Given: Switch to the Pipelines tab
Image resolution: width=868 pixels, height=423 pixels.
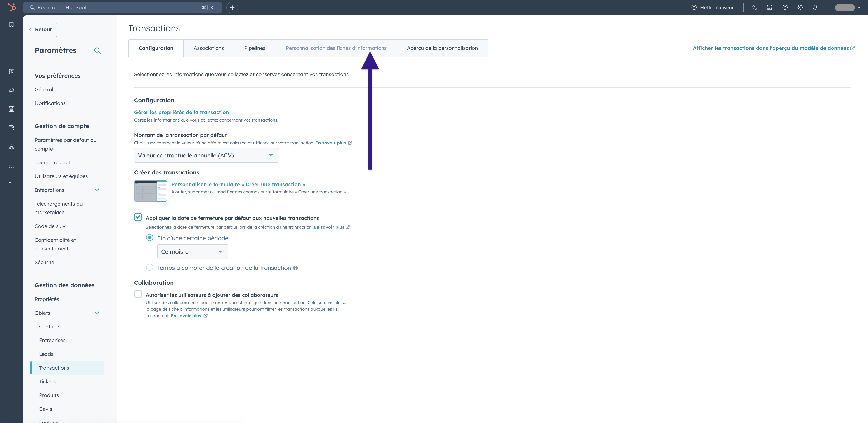Looking at the screenshot, I should pos(255,48).
